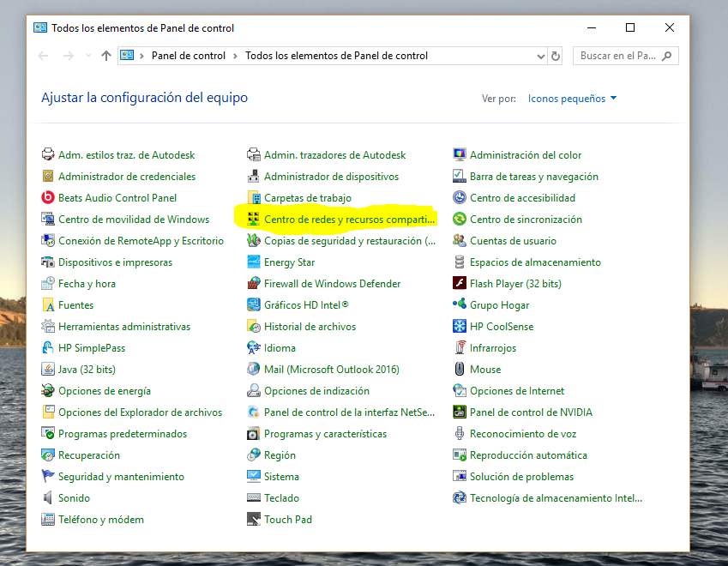Go up one level with the up arrow
Viewport: 728px width, 566px height.
(106, 56)
